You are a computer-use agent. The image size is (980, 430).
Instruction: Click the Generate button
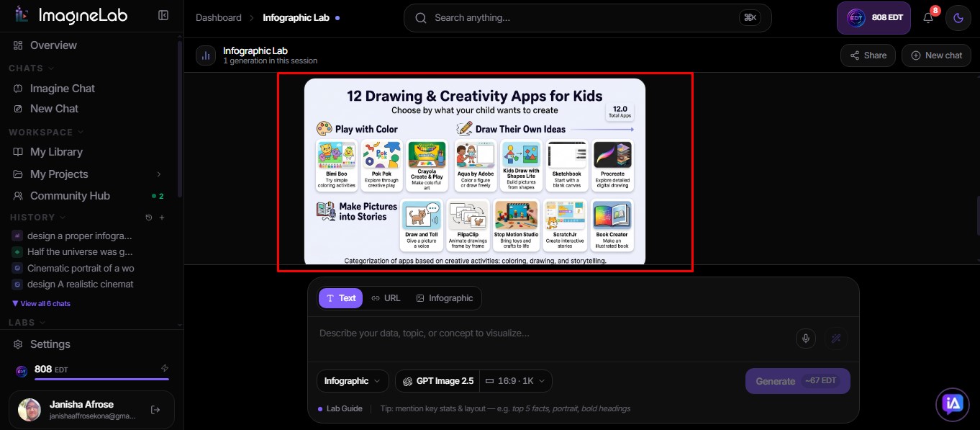pyautogui.click(x=798, y=381)
